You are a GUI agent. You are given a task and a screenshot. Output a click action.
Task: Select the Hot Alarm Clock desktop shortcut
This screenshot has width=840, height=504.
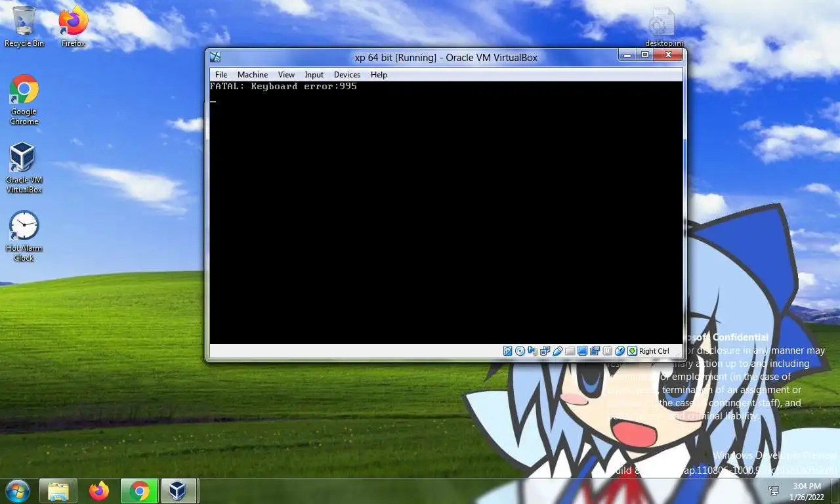pyautogui.click(x=24, y=236)
